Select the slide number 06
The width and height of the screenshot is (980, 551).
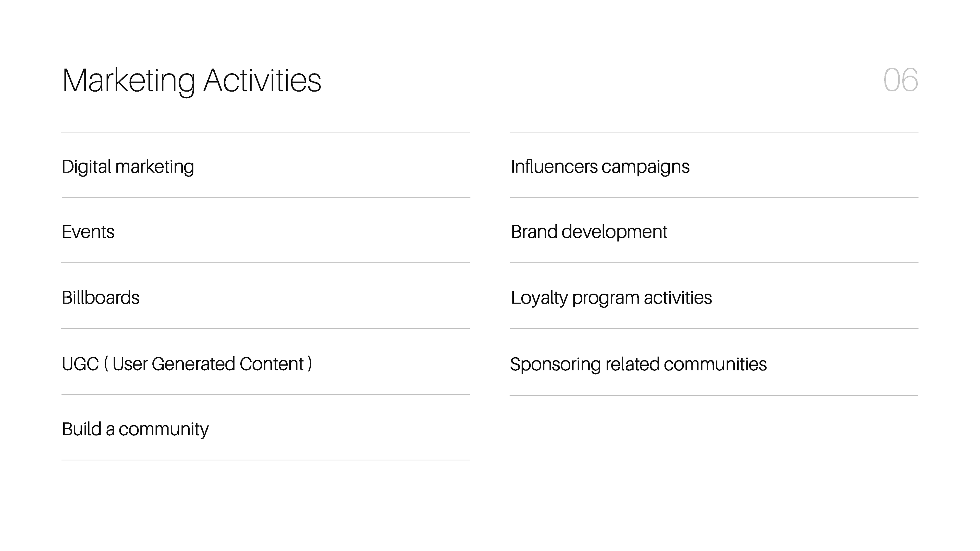click(900, 81)
